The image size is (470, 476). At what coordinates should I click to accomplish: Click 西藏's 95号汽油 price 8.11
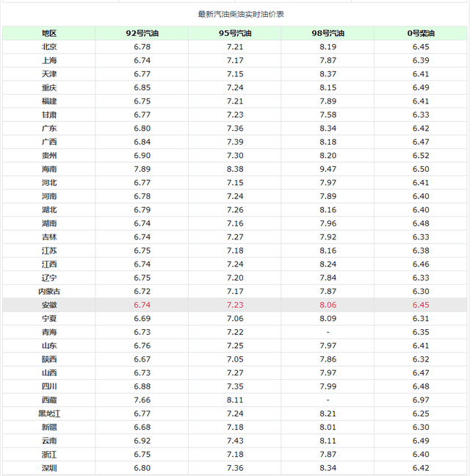click(235, 400)
